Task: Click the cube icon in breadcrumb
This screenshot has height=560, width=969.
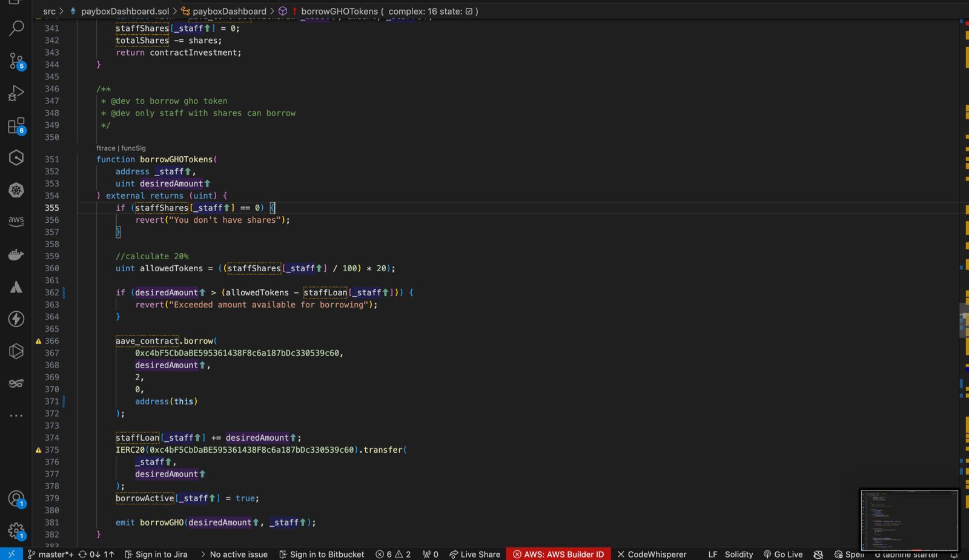Action: (x=283, y=11)
